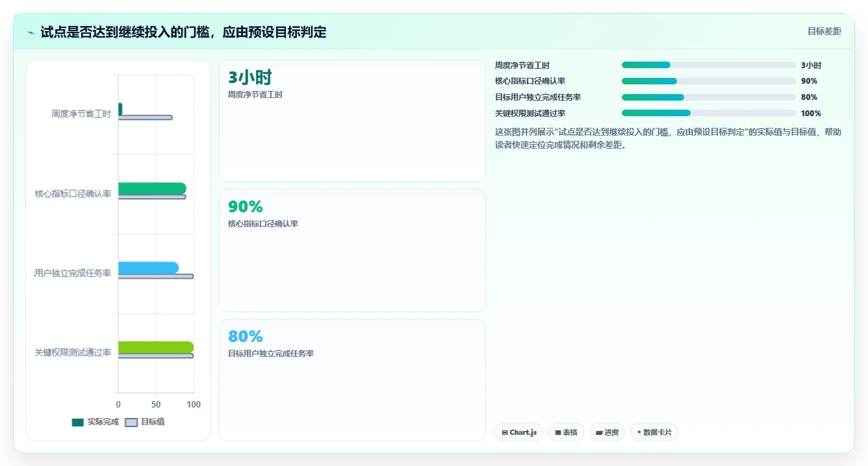The width and height of the screenshot is (868, 466).
Task: Click the 3小时 value card
Action: [x=352, y=121]
